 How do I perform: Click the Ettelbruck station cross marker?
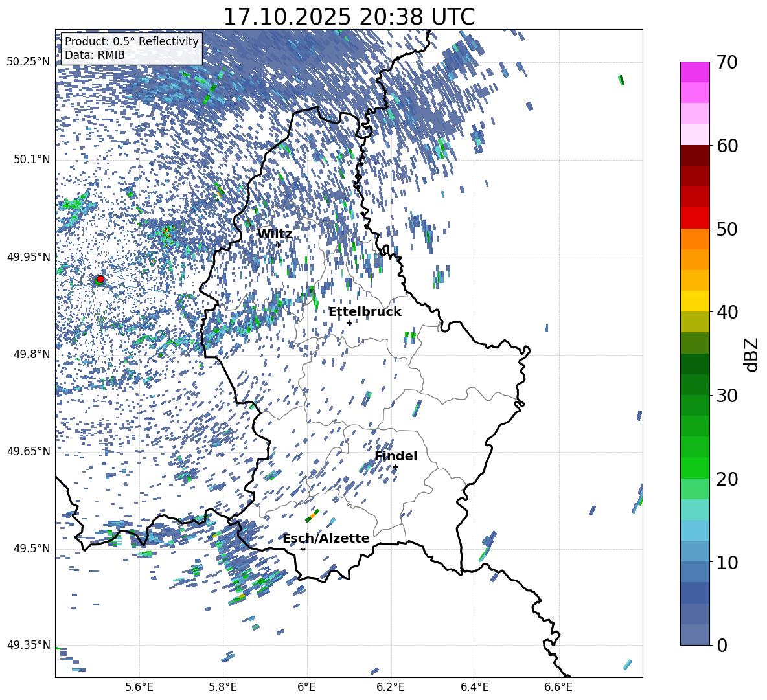[x=349, y=322]
